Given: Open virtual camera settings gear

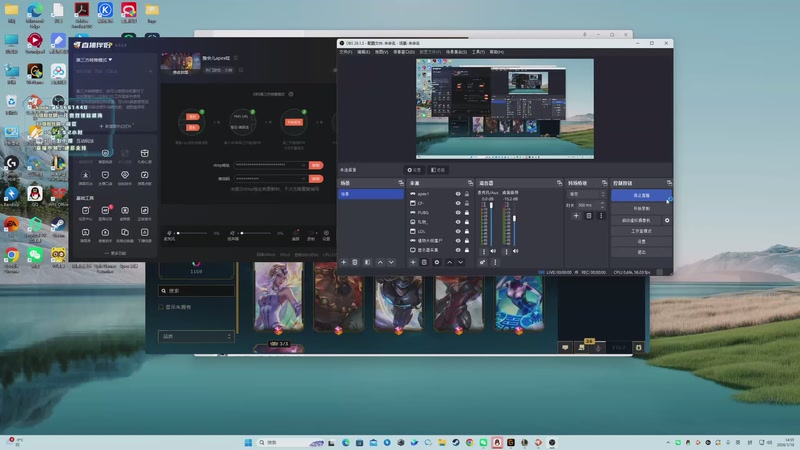Looking at the screenshot, I should tap(667, 220).
